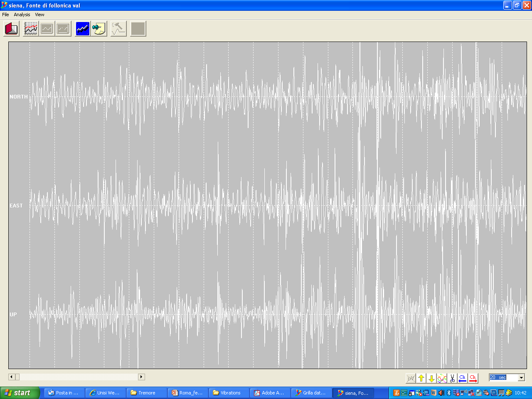Screen dimensions: 532x399
Task: Click the speaker volume tray icon
Action: 441,393
